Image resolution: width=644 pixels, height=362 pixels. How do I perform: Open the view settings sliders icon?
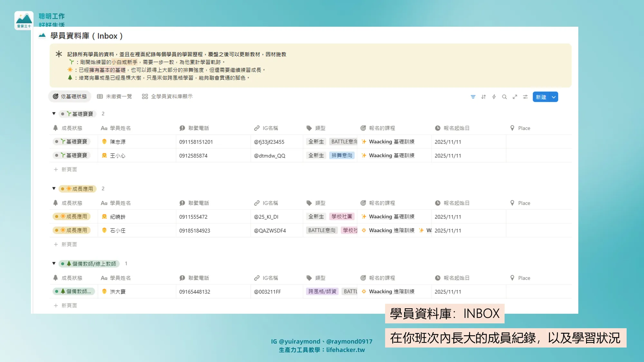pos(525,97)
